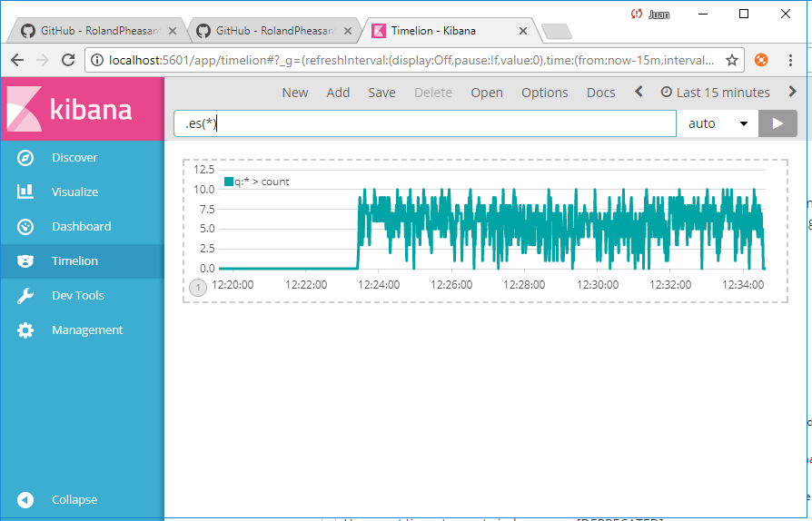Open Chrome three-dot menu
Screen dimensions: 812x521
click(x=790, y=60)
